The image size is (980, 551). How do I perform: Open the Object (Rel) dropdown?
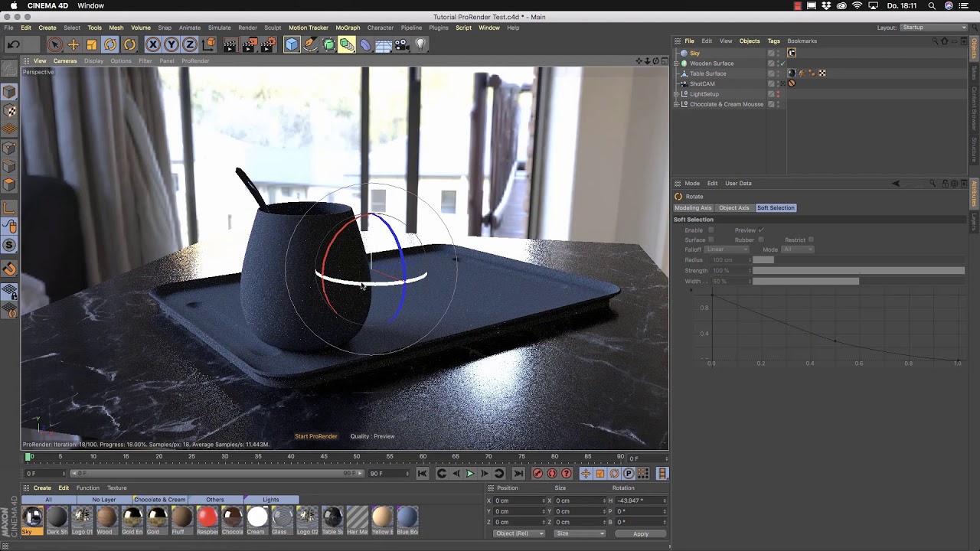pyautogui.click(x=518, y=533)
